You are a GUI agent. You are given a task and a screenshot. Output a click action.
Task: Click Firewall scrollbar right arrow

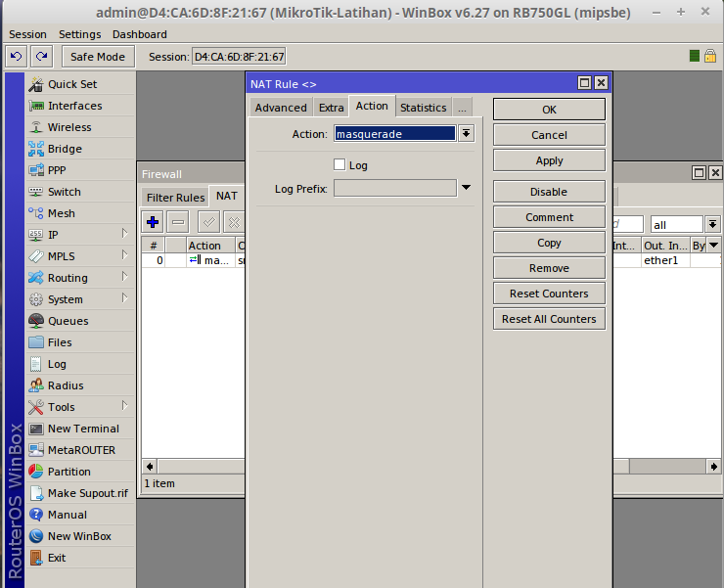tap(714, 467)
